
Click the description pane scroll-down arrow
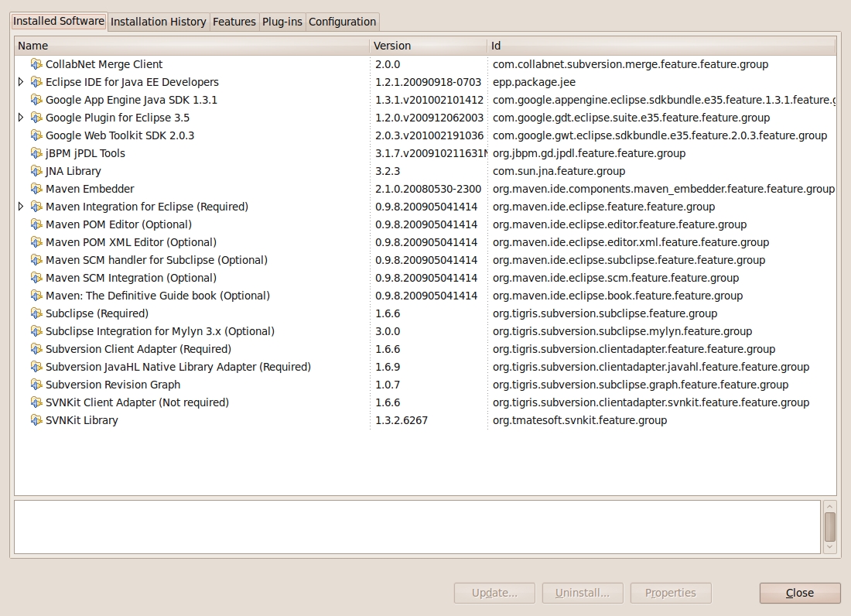830,548
